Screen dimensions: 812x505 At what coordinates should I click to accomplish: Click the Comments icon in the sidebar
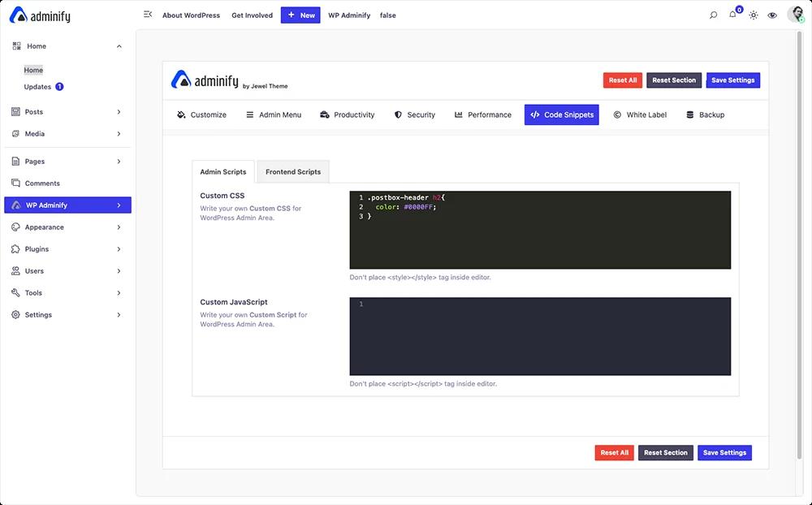coord(15,183)
